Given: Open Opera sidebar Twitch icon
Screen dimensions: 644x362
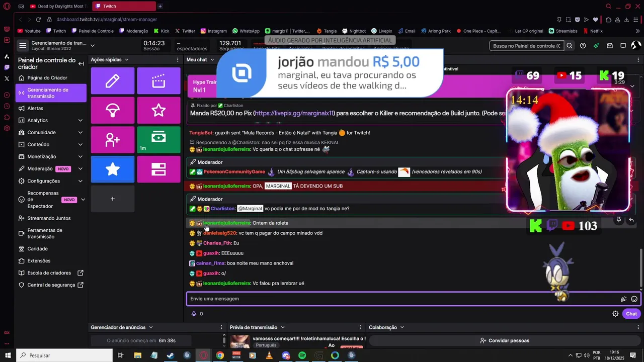Looking at the screenshot, I should point(7,67).
